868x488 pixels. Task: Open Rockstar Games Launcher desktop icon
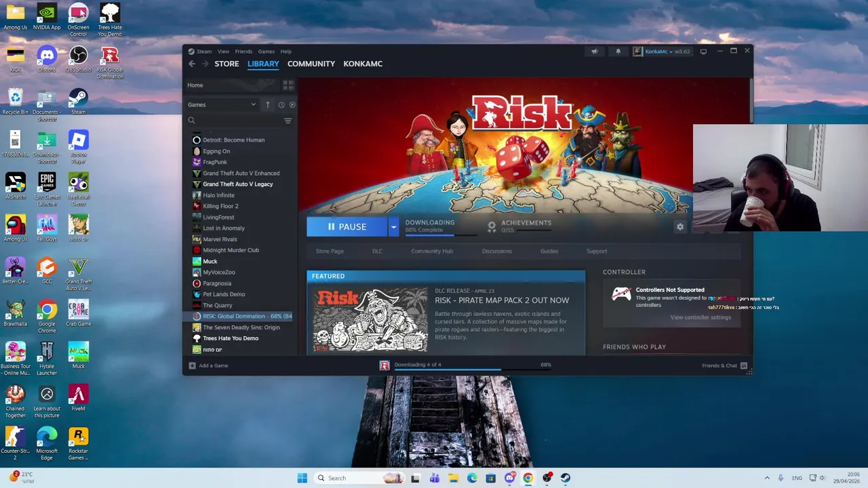click(78, 444)
